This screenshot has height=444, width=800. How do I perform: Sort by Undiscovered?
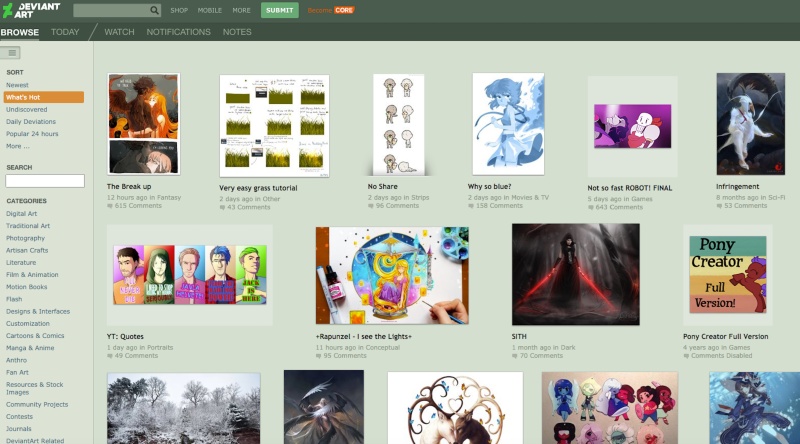(x=27, y=109)
